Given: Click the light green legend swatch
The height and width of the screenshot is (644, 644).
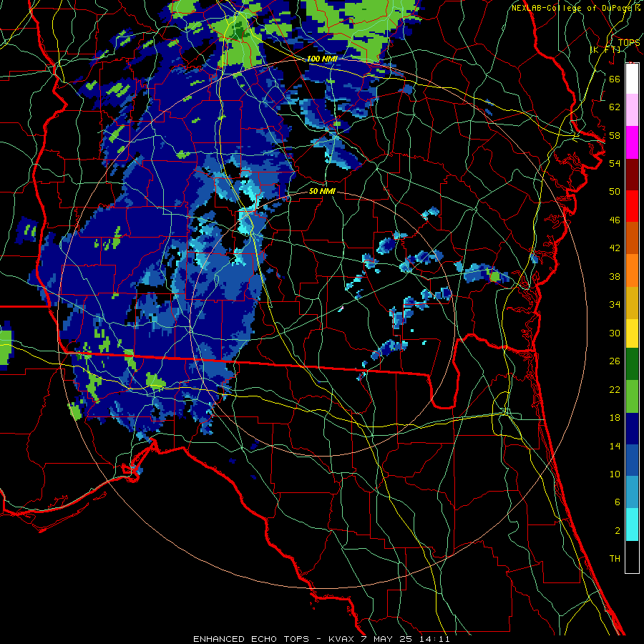Looking at the screenshot, I should 632,396.
